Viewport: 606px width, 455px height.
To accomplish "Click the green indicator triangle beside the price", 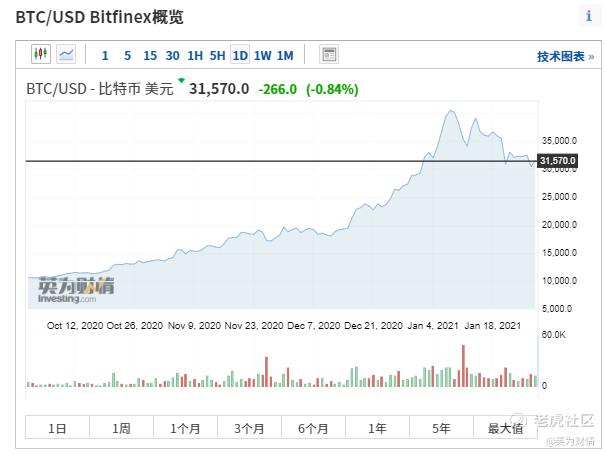I will click(x=182, y=80).
